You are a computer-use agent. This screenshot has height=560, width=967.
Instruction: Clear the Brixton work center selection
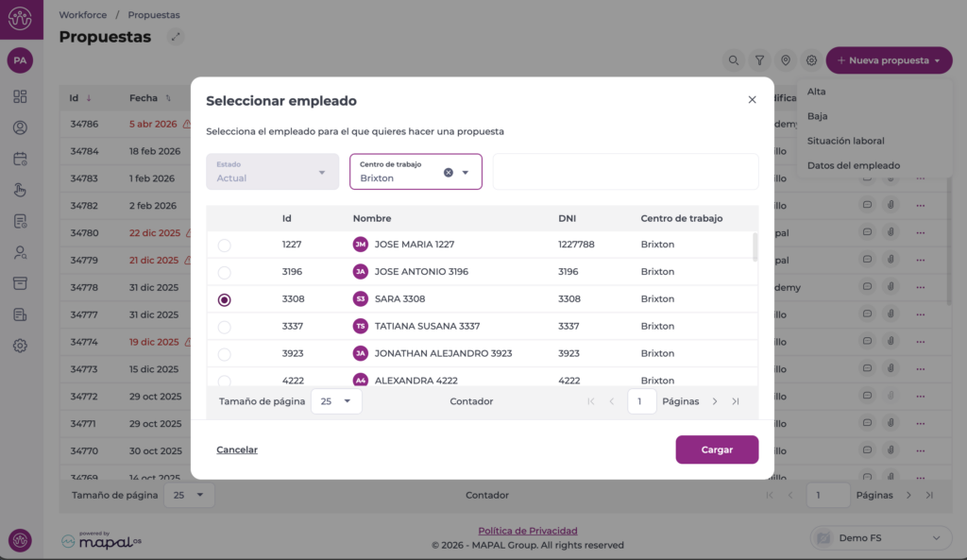click(x=449, y=172)
